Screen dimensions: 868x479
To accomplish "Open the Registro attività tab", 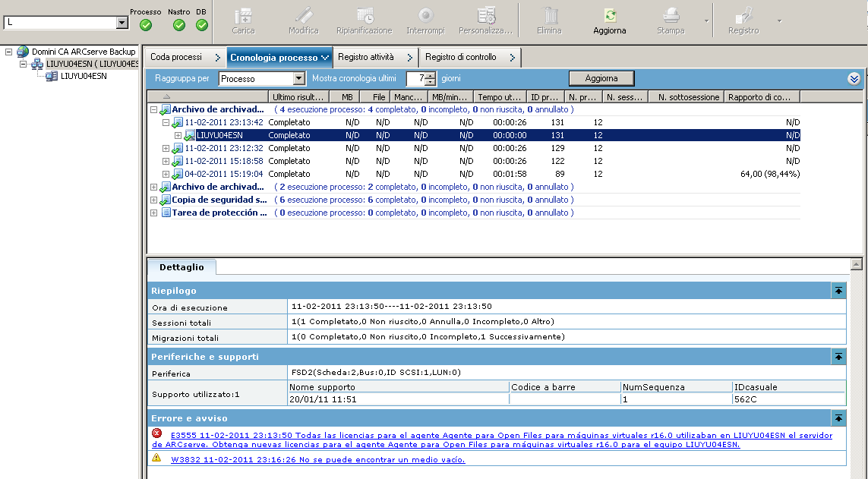I will (x=366, y=57).
